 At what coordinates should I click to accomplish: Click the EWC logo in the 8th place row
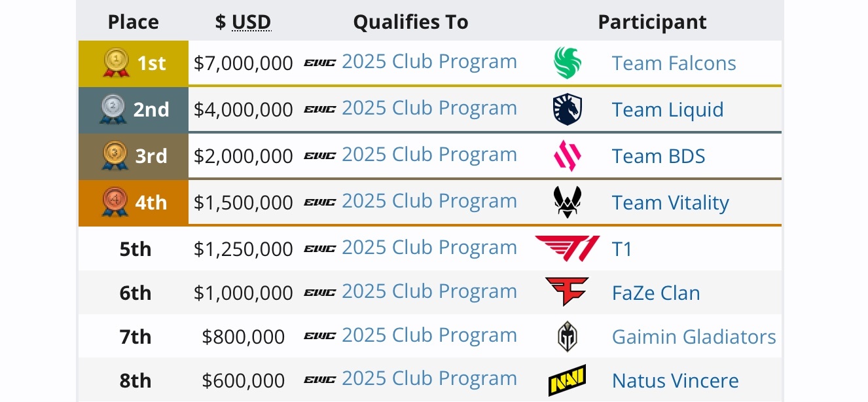pos(320,380)
